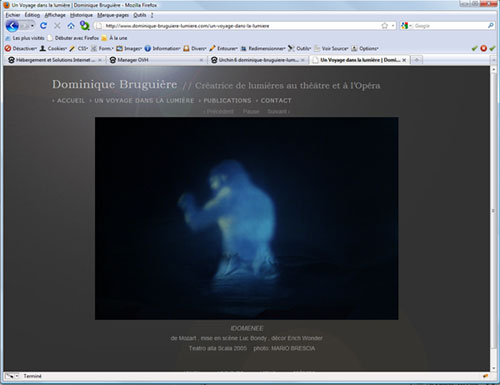500x385 pixels.
Task: Close the Hébergement et Solutions Internet tab
Action: click(100, 60)
